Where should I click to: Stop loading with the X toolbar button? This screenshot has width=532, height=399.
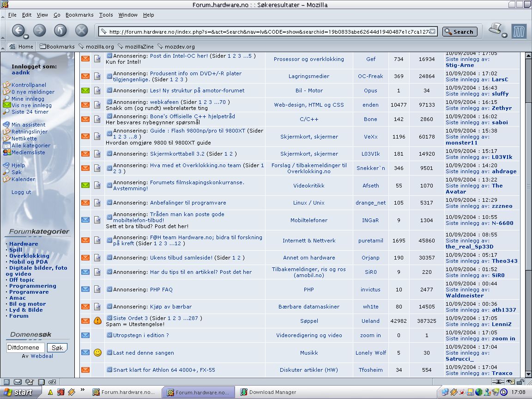click(x=81, y=30)
